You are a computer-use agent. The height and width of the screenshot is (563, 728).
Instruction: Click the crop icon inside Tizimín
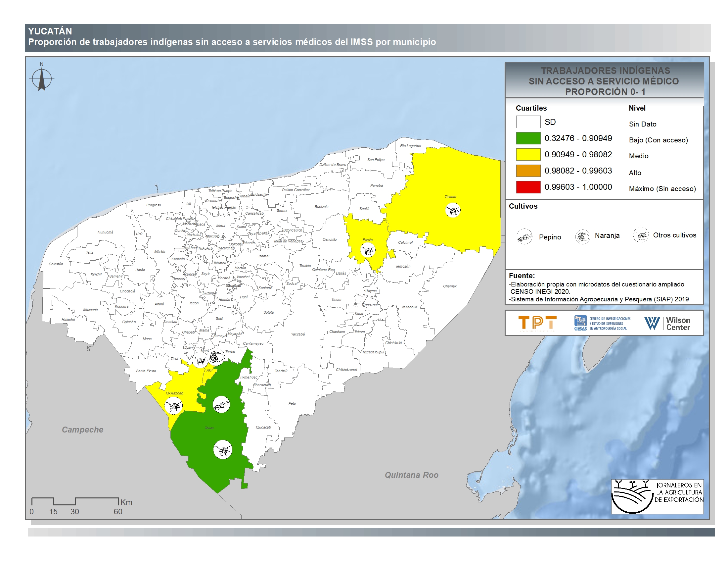pos(453,210)
